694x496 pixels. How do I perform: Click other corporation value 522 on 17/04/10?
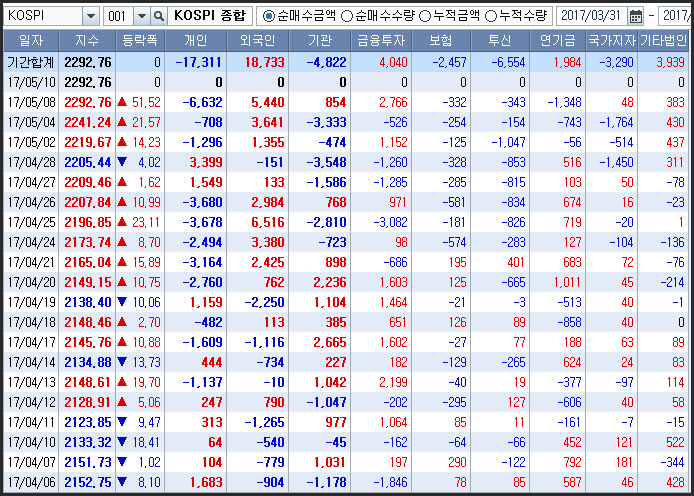[675, 442]
